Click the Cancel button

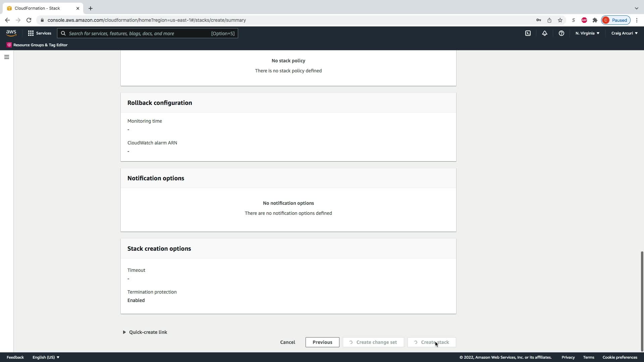click(x=287, y=342)
